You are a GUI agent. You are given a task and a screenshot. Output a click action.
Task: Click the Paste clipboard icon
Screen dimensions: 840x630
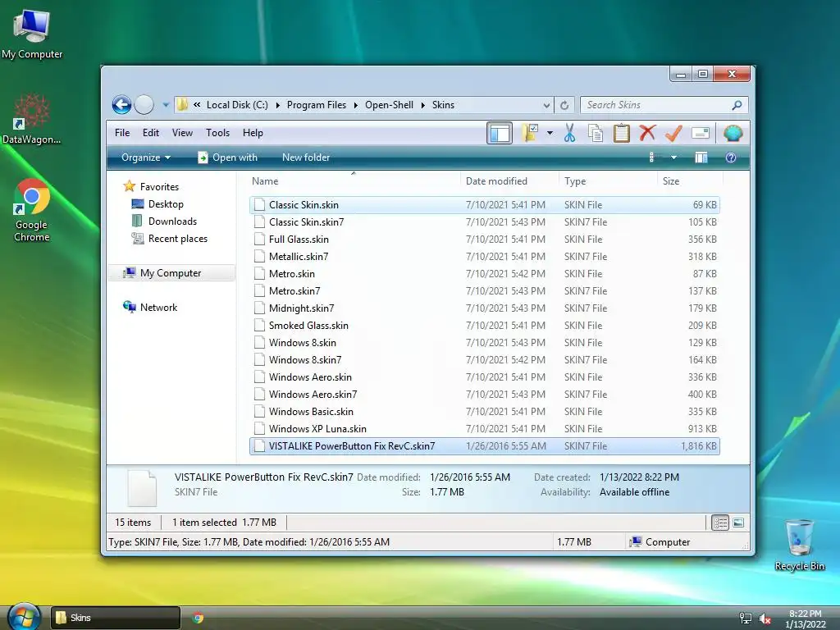click(x=622, y=133)
